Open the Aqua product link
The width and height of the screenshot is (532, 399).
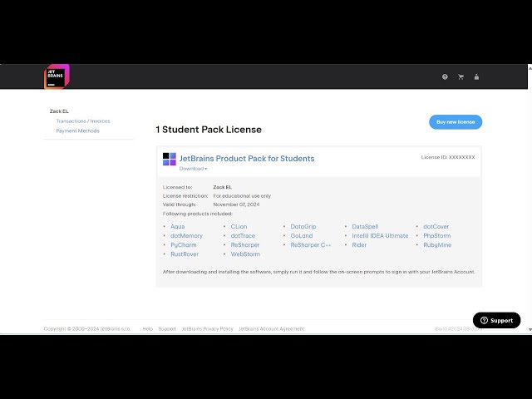(177, 227)
